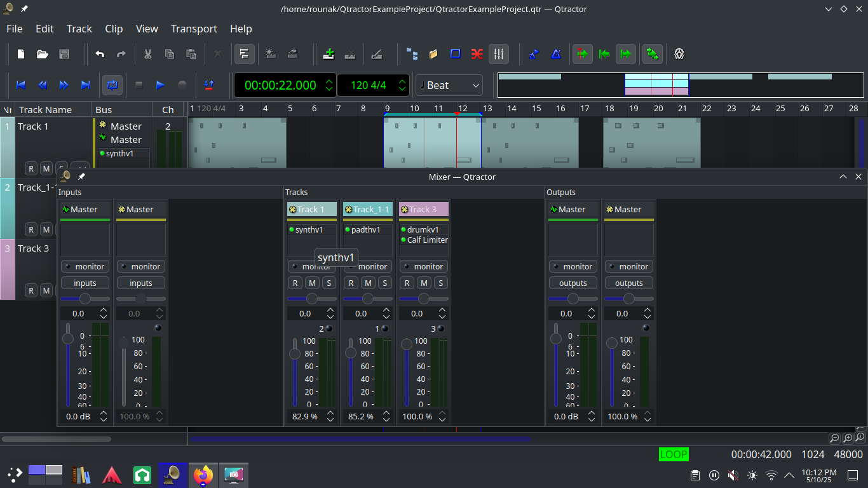Click the Add Track toolbar icon

[x=329, y=54]
